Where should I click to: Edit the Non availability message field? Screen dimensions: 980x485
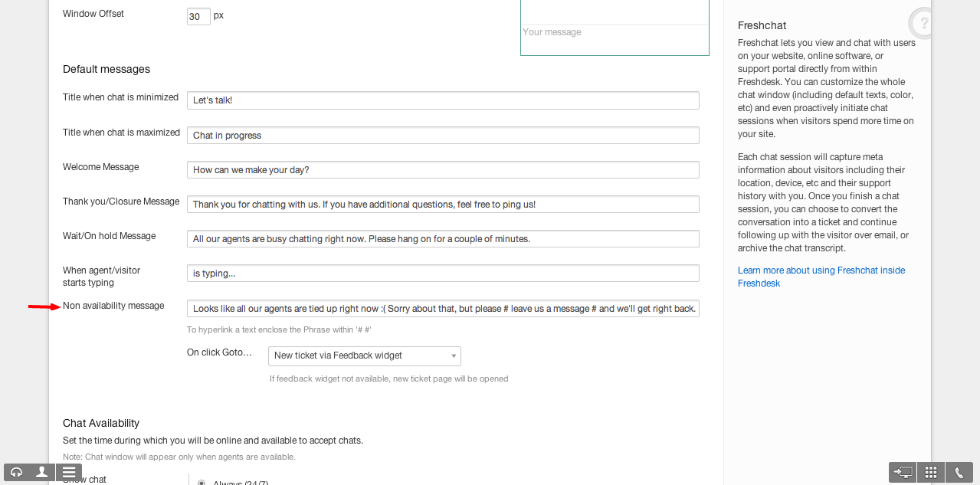click(x=443, y=309)
